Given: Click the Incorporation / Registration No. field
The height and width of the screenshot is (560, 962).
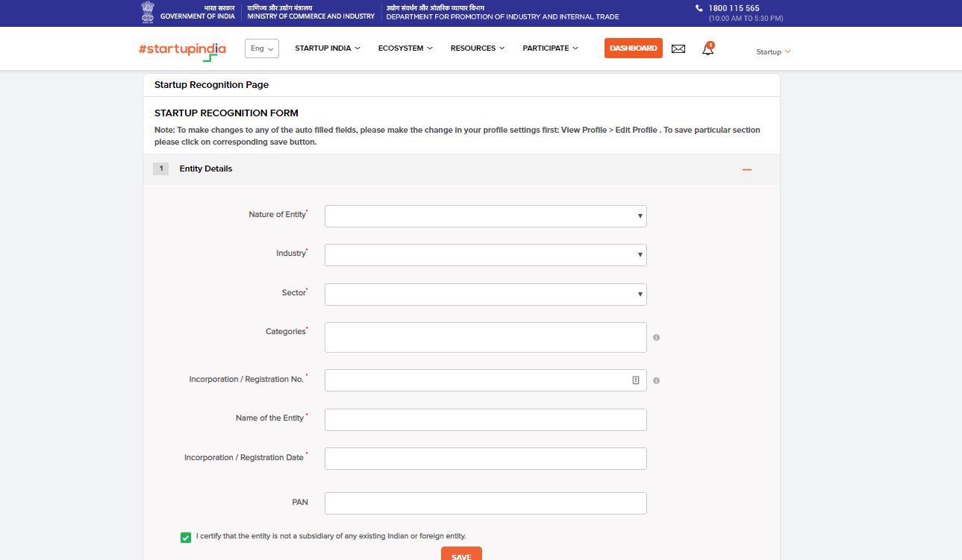Looking at the screenshot, I should click(x=486, y=380).
